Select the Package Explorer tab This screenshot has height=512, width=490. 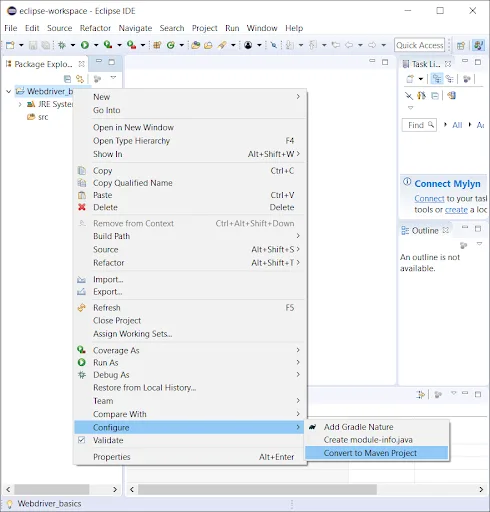tap(43, 64)
